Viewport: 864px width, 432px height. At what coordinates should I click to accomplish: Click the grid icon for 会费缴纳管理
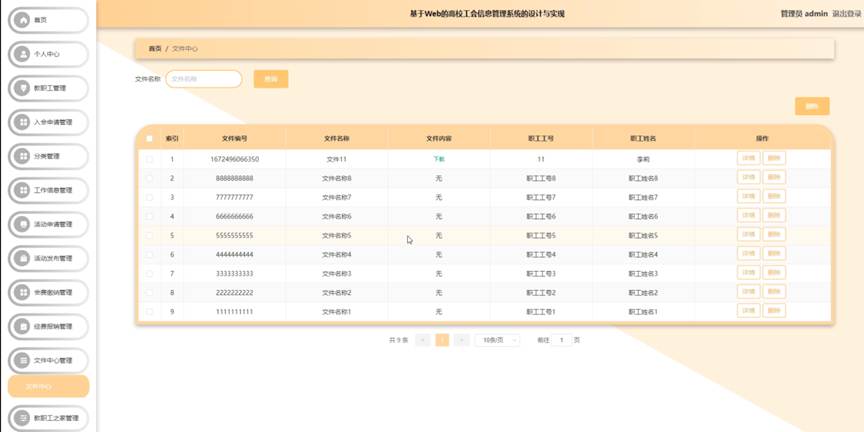[22, 293]
